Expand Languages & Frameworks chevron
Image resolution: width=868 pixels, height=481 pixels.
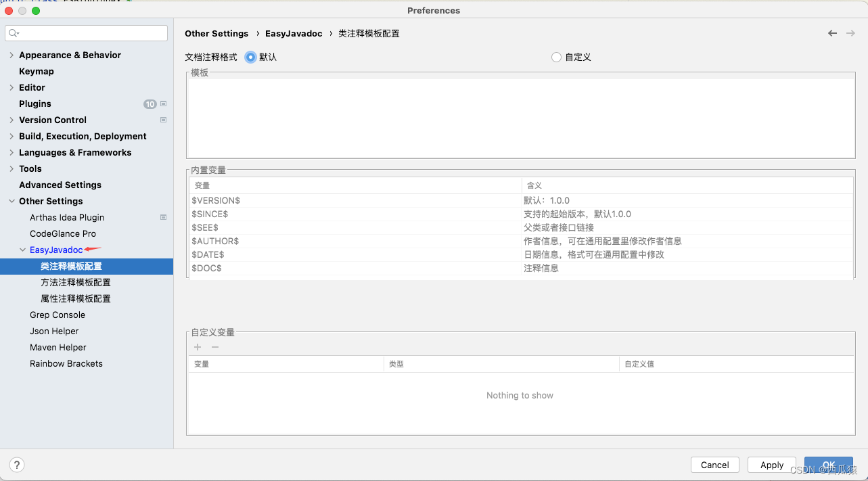click(12, 152)
